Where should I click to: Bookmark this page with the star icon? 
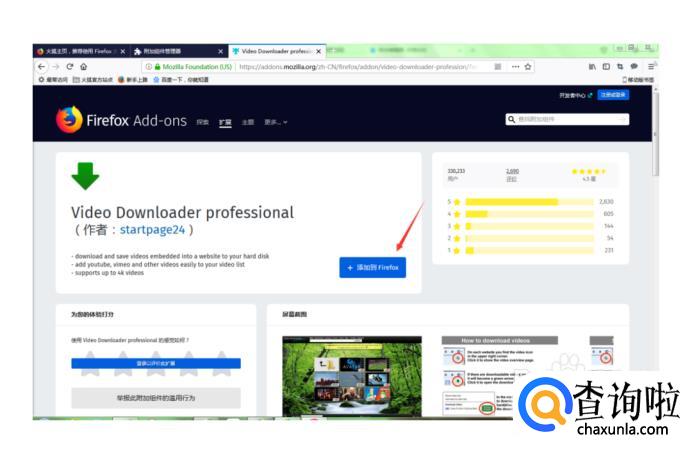[x=528, y=67]
